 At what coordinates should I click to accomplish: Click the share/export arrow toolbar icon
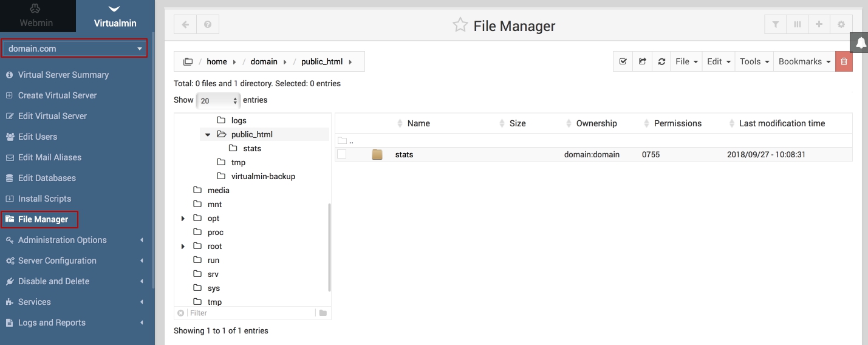coord(642,61)
